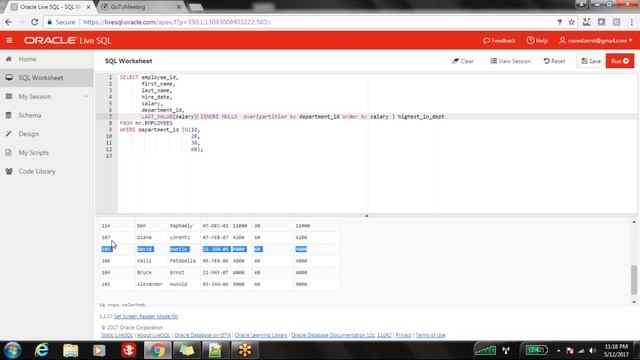Screen dimensions: 640x360
Task: Click the Secure padlock site info
Action: point(61,22)
